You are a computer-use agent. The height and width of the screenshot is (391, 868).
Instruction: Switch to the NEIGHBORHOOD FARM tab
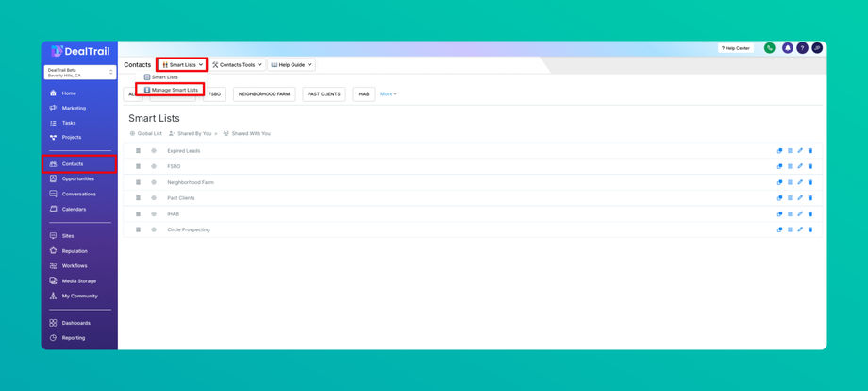tap(264, 94)
